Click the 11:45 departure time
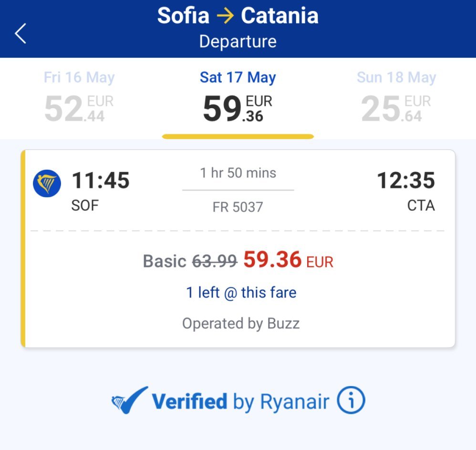476x450 pixels. pos(101,181)
